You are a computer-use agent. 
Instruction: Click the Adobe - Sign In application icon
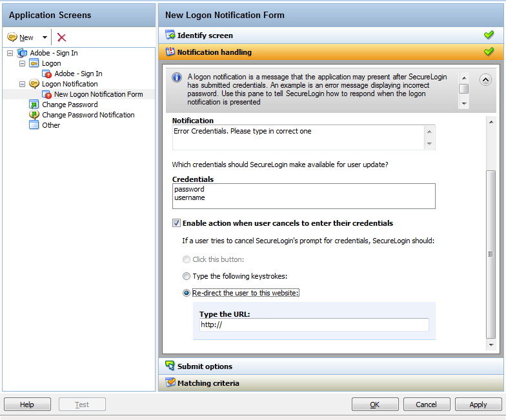[x=22, y=53]
